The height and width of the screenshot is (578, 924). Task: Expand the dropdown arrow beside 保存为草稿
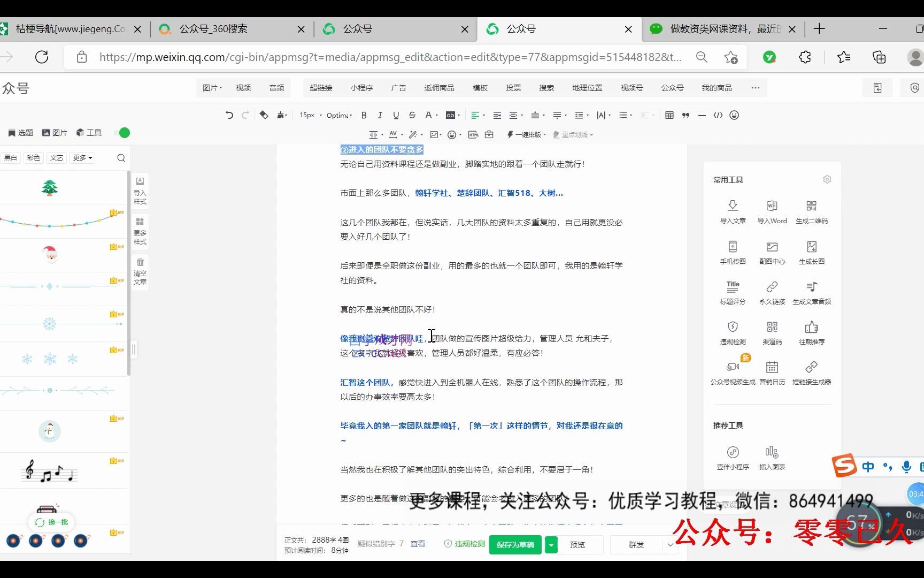(x=550, y=544)
